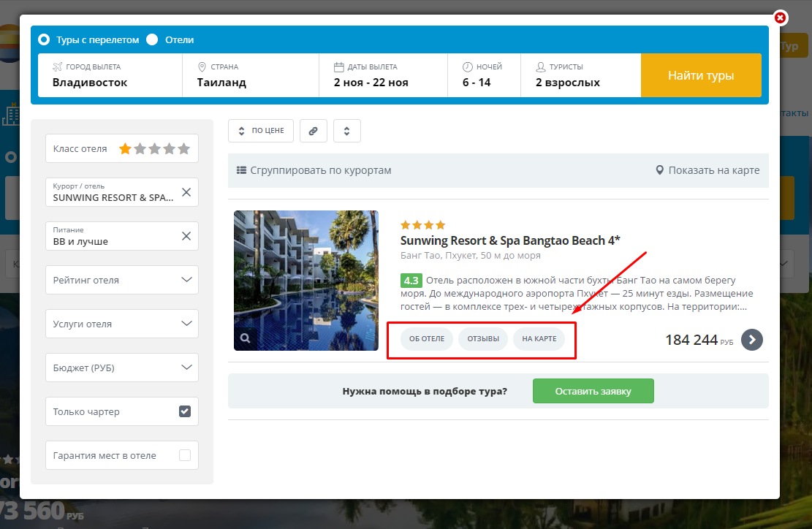Open the 'Sunwing Resort & Spa Bangtao Beach 4*' title
812x529 pixels.
point(510,240)
